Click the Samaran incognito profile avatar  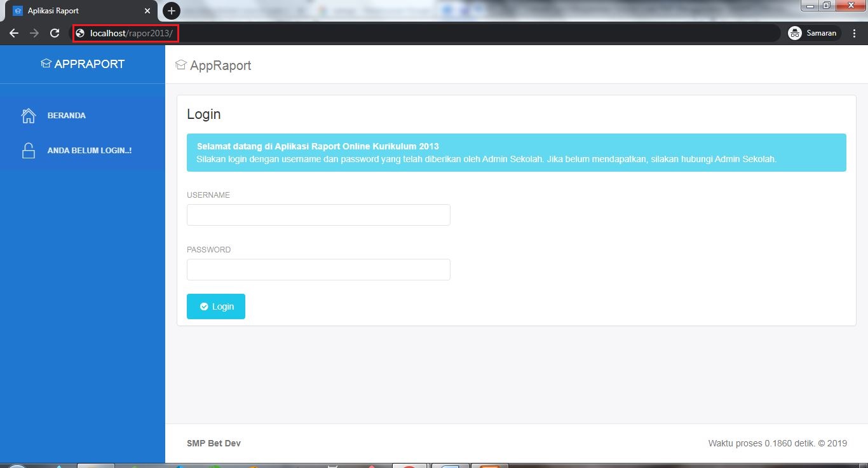click(x=795, y=32)
